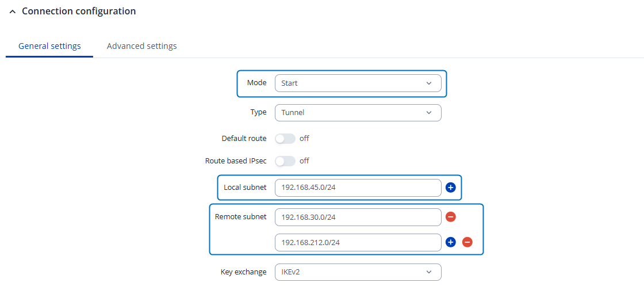Click the Key exchange label text
Screen dimensions: 644x294
(x=243, y=272)
